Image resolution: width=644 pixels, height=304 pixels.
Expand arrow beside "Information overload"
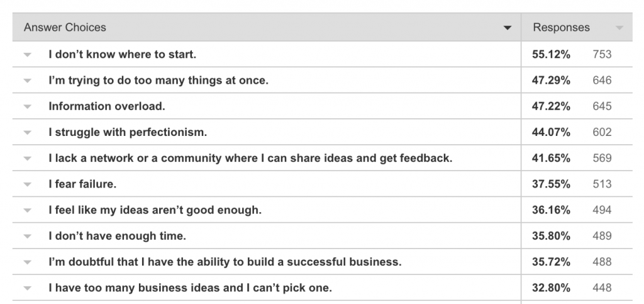pyautogui.click(x=27, y=106)
